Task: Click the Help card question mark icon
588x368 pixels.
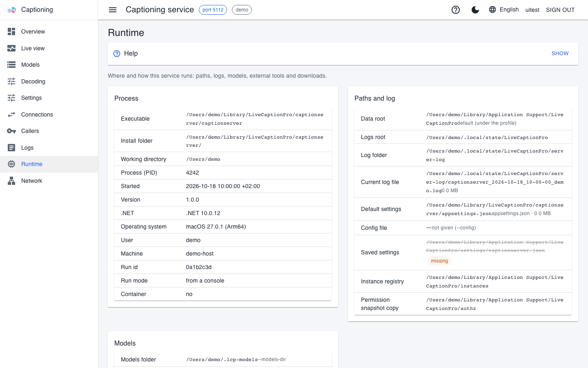Action: coord(117,54)
